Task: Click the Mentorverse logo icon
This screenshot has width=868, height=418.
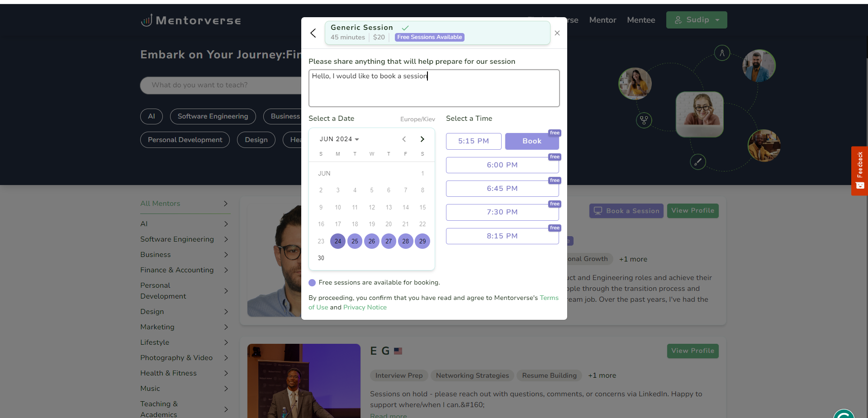Action: 146,20
